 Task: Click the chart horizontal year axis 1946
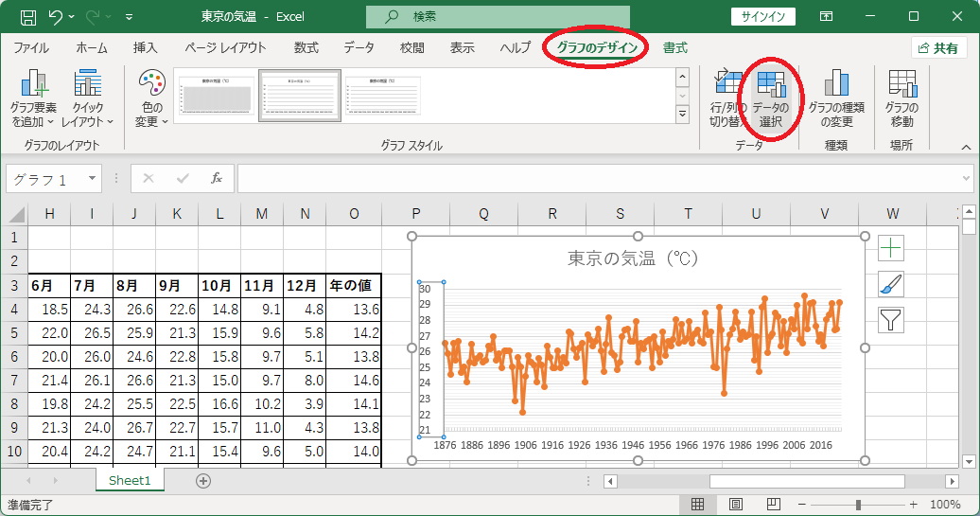633,445
